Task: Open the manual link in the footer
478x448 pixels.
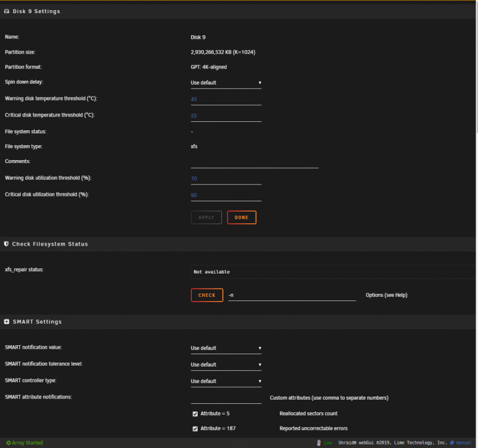Action: tap(464, 443)
